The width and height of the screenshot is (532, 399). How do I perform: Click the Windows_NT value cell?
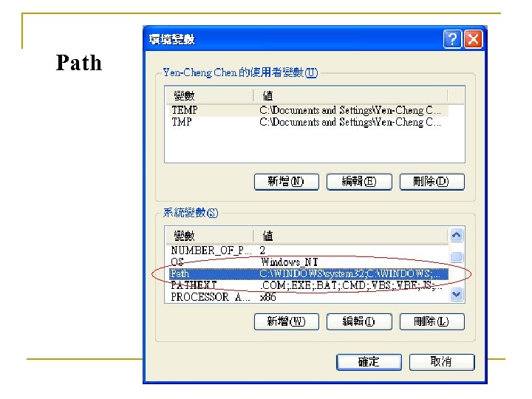click(289, 262)
